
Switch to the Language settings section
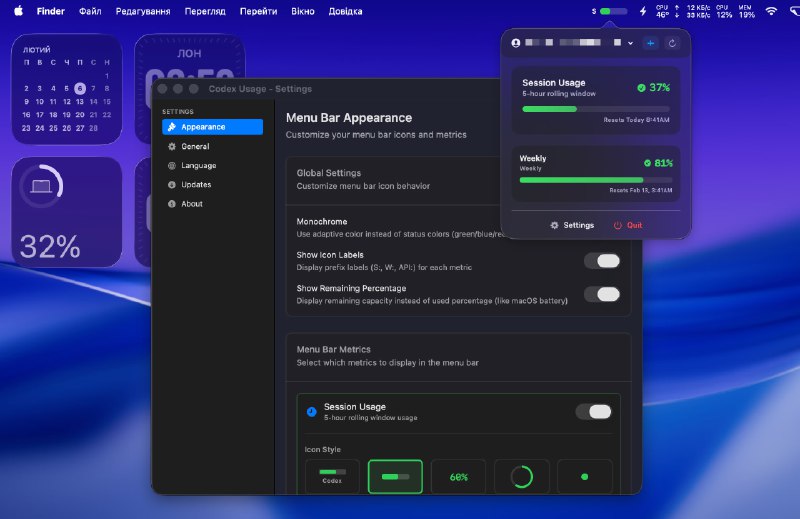(x=198, y=165)
